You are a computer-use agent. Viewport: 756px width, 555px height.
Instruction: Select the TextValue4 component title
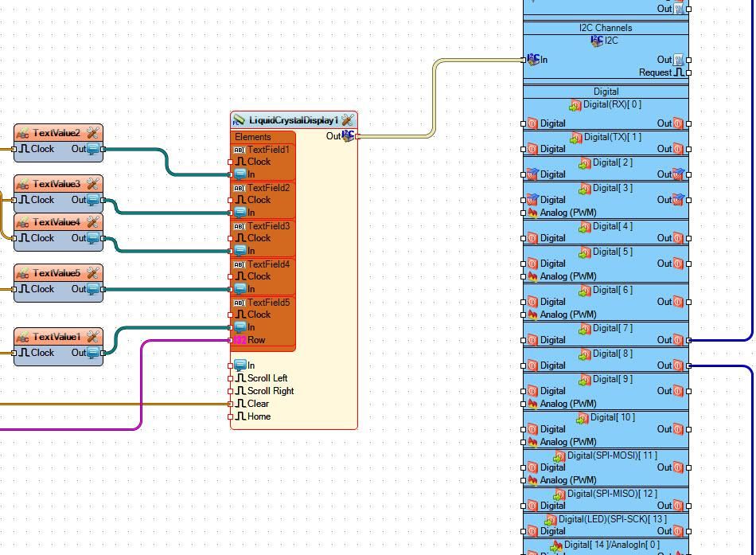pos(56,222)
